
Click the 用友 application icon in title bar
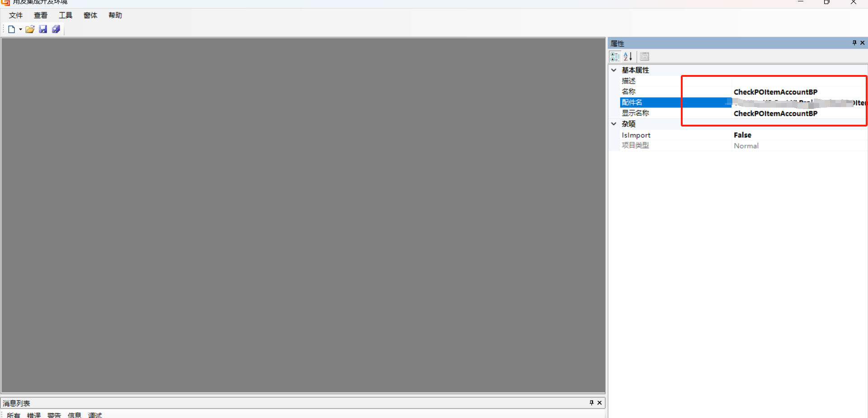coord(5,2)
